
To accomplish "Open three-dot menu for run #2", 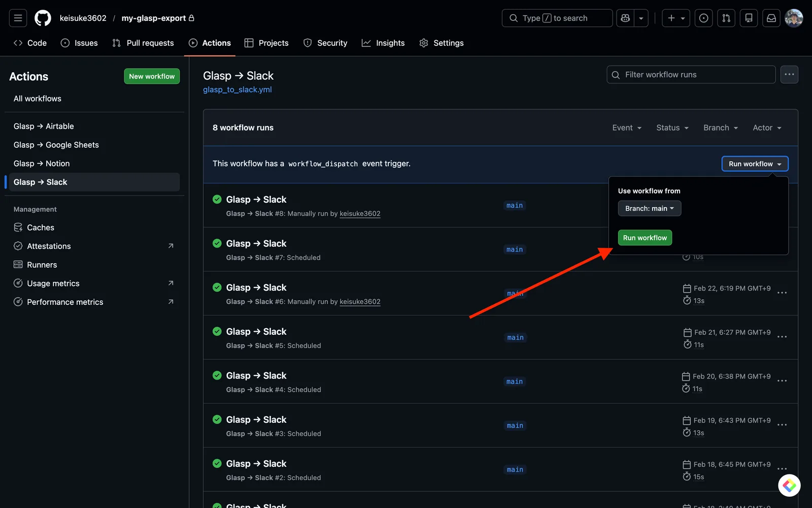I will (x=782, y=469).
